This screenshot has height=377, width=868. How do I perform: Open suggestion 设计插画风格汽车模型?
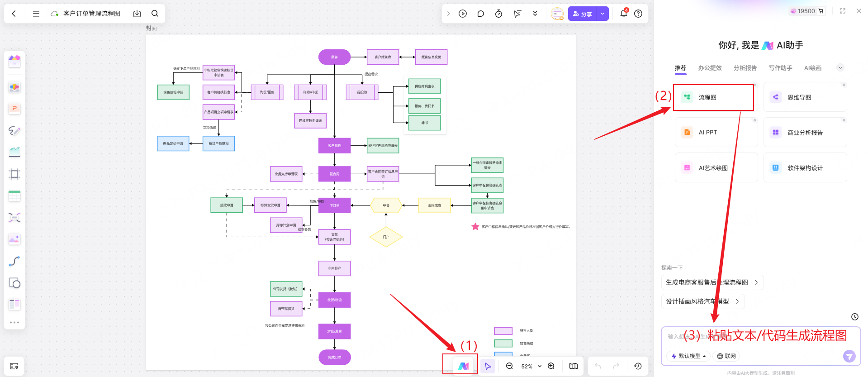(703, 301)
